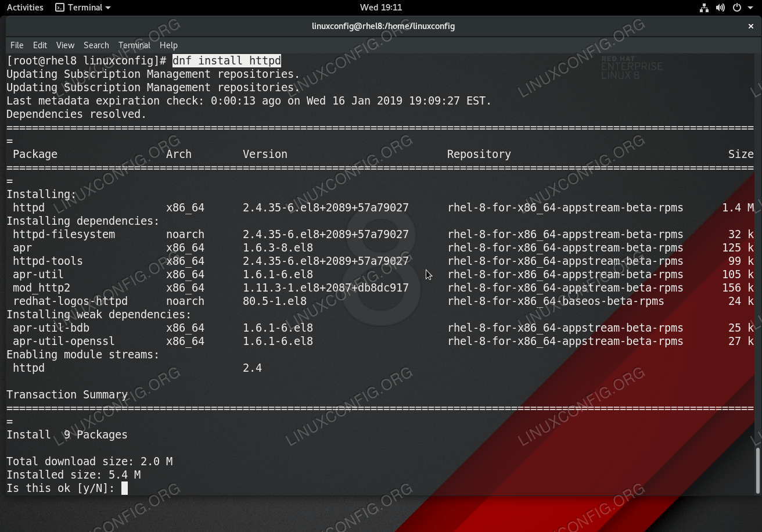This screenshot has width=762, height=532.
Task: Click the Installing dependencies: heading
Action: tap(83, 221)
